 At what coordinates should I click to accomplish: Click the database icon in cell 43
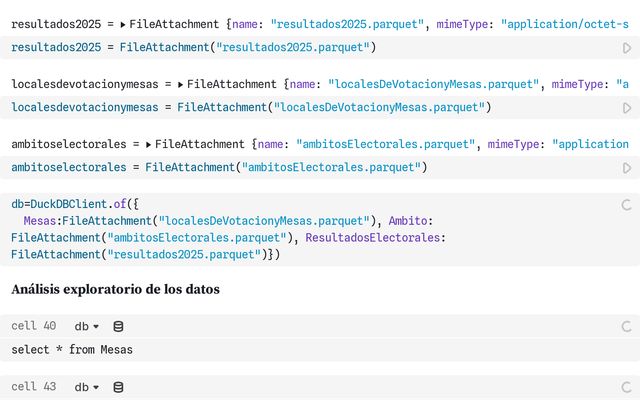click(x=118, y=387)
